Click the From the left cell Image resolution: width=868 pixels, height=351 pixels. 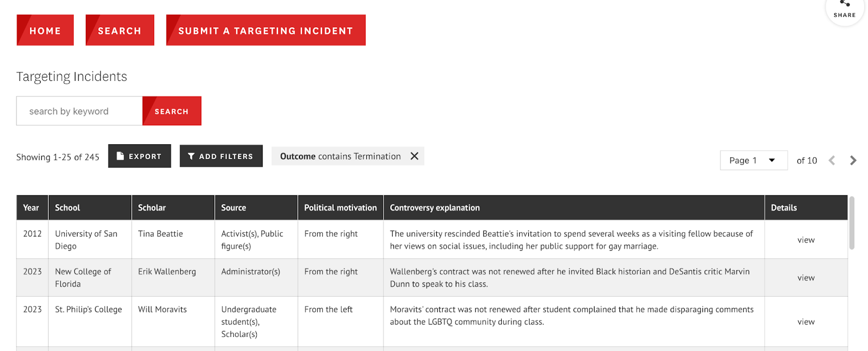click(x=341, y=322)
